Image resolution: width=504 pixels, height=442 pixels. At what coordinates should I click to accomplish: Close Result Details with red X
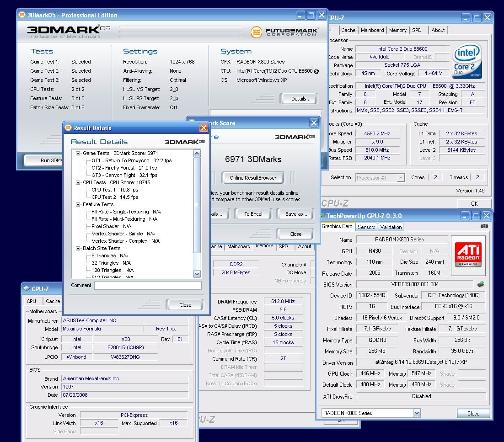tap(204, 128)
